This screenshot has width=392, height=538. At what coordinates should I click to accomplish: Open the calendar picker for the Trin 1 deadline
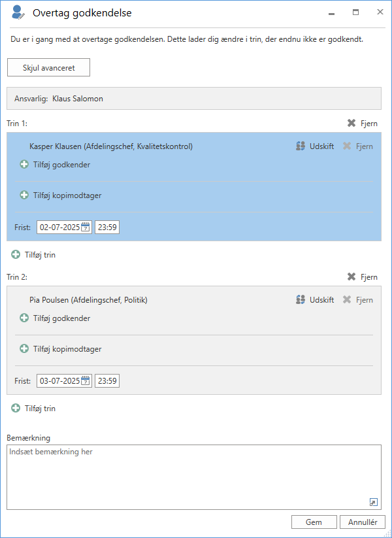tap(85, 227)
